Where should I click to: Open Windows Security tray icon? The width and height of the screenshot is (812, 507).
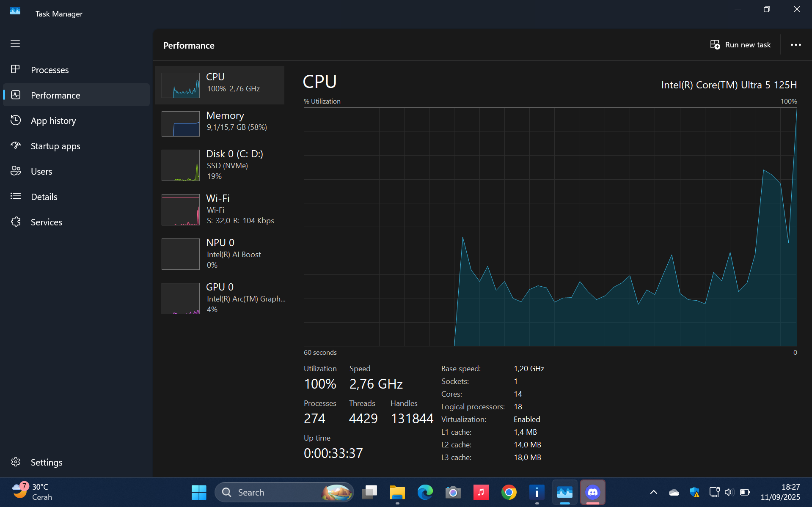coord(694,492)
